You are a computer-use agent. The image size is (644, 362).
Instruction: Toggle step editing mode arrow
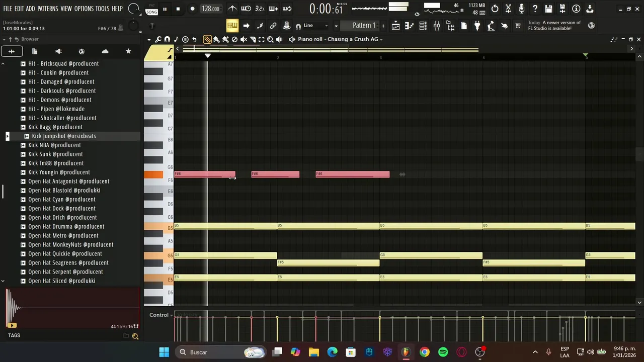pos(246,26)
